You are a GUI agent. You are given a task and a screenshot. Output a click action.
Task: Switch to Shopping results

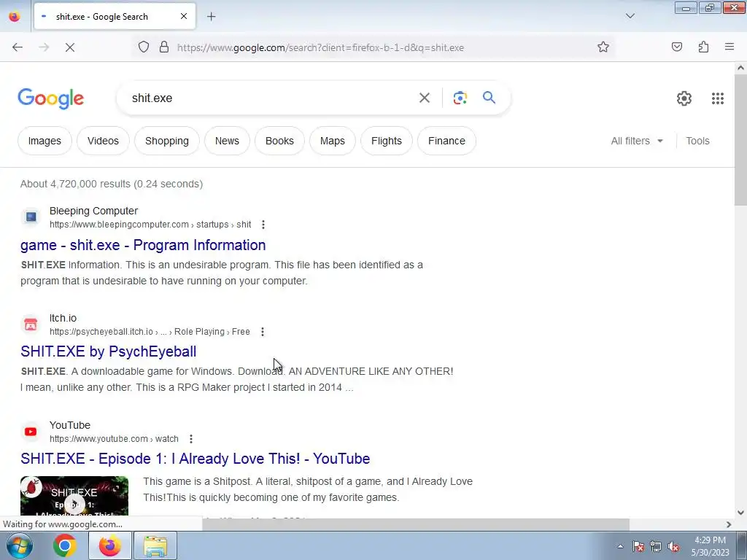point(167,141)
